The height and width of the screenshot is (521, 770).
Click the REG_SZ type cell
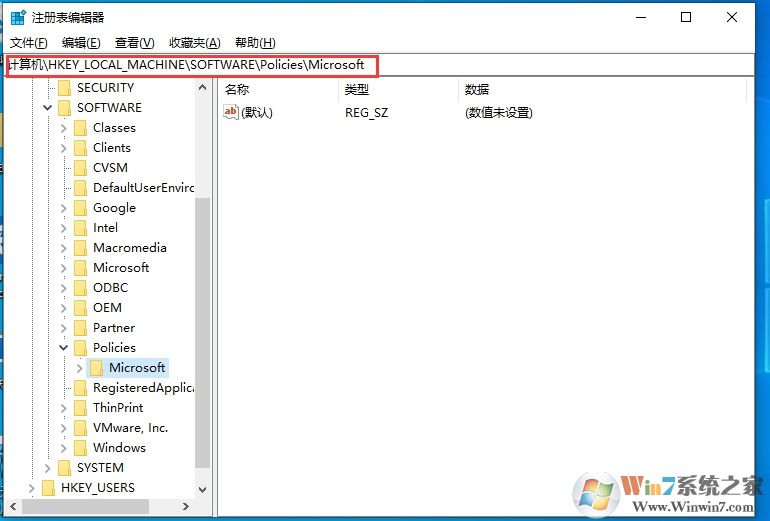click(366, 113)
